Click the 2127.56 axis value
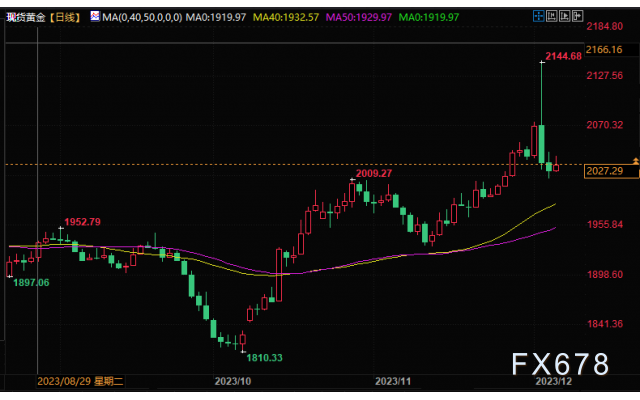The image size is (640, 400). (x=604, y=76)
